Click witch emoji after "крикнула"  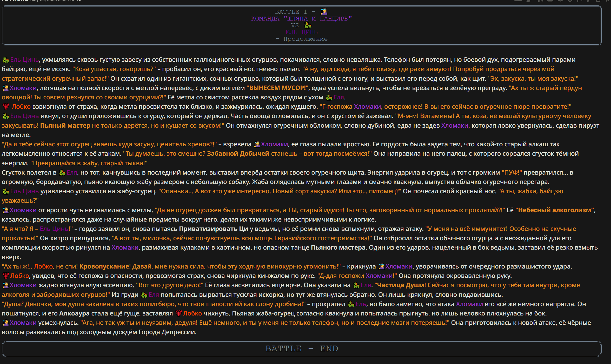click(x=381, y=267)
